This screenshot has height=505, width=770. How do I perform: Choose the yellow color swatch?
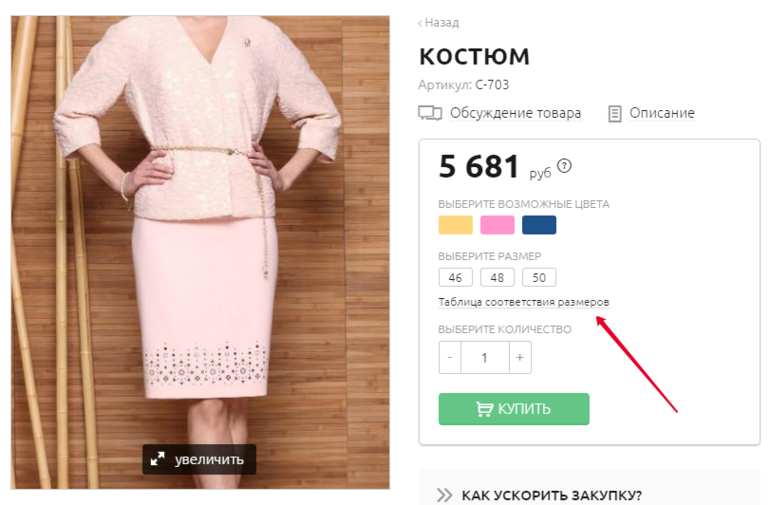pos(455,225)
